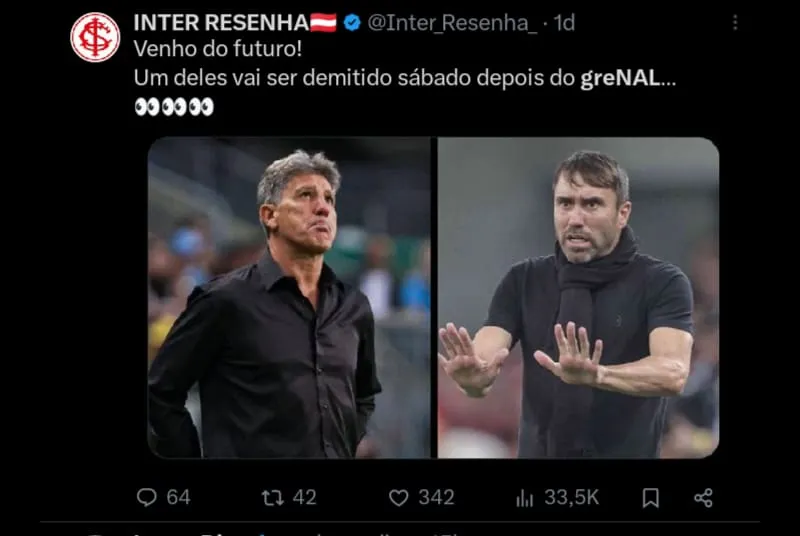Click the reply speech bubble icon

click(146, 497)
